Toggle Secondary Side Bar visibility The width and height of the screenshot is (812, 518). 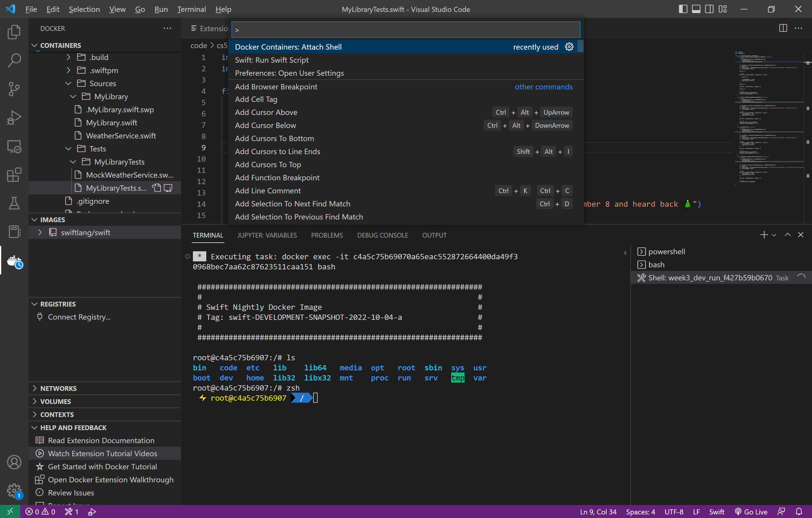click(709, 9)
